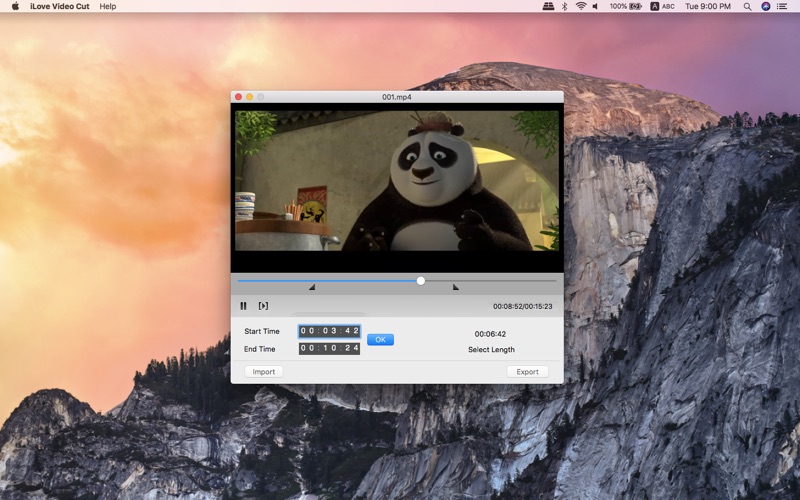This screenshot has height=500, width=800.
Task: Click the End Time field
Action: click(x=329, y=348)
